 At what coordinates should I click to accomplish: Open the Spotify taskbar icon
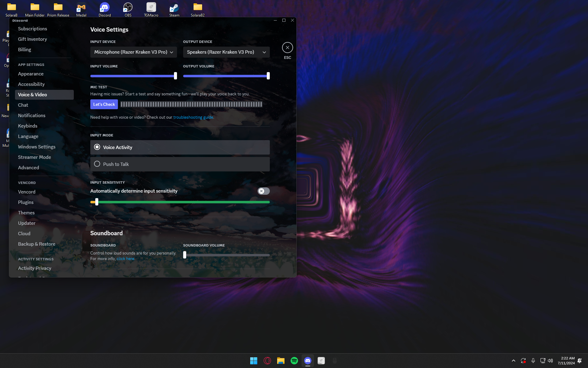pos(294,361)
